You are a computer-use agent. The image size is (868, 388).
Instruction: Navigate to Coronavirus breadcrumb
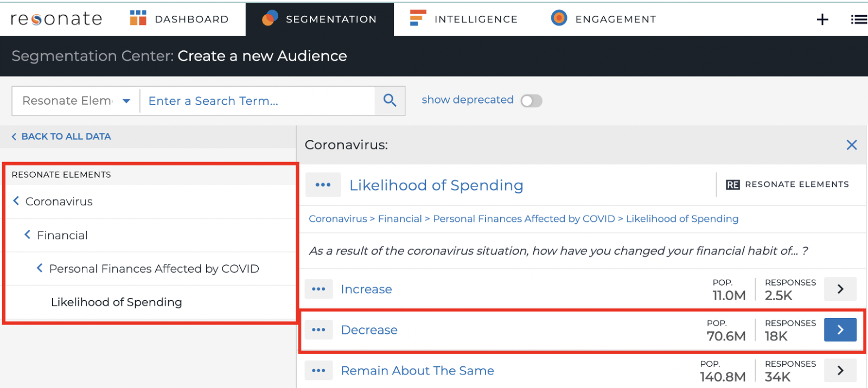click(x=338, y=219)
